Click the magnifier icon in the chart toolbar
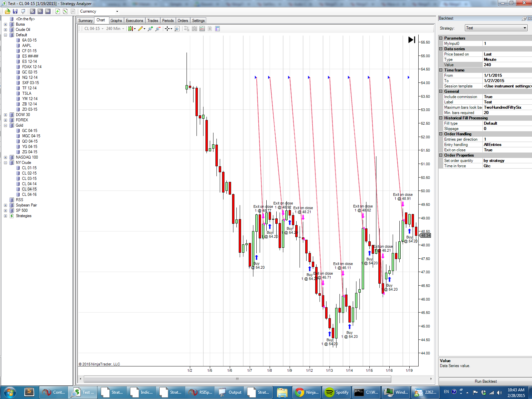Viewport: 532px width, 399px height. coord(177,29)
